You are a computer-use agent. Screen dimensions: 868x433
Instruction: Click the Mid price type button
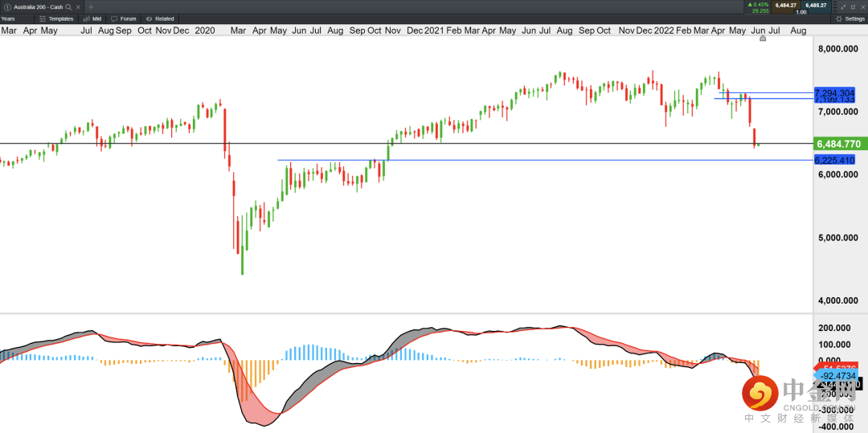(x=93, y=18)
